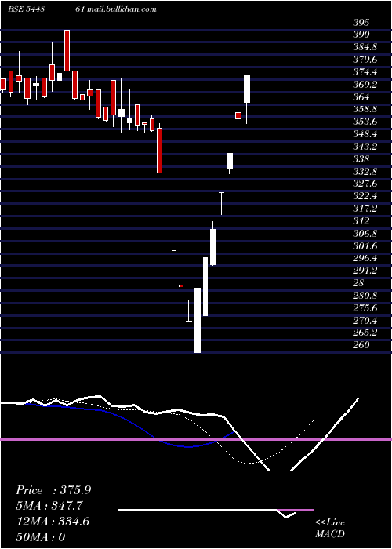Click the 348.4 price axis label

[x=365, y=134]
